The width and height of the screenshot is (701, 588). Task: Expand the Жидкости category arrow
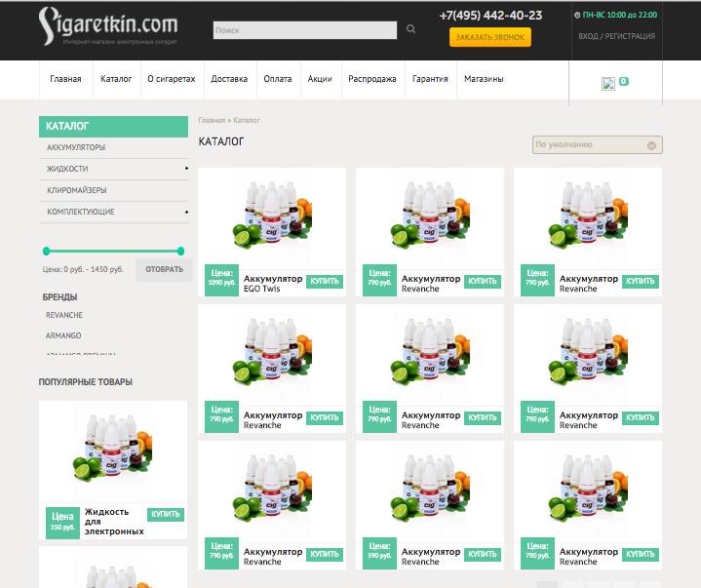click(x=186, y=169)
